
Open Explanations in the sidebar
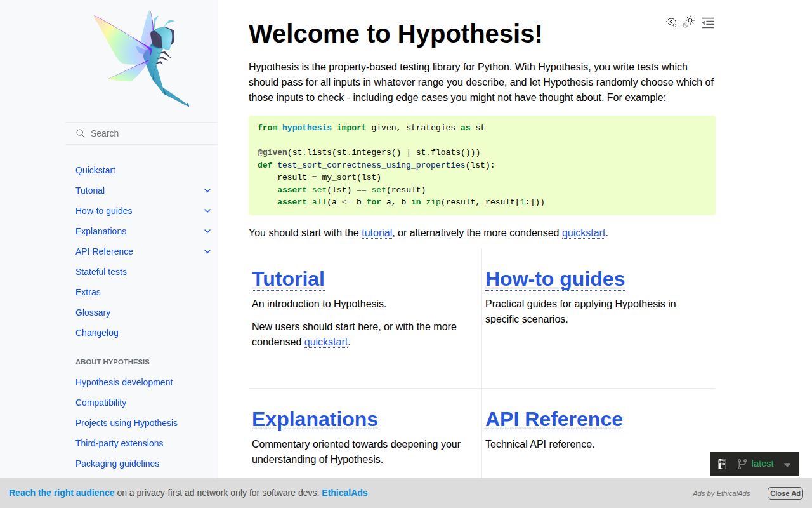(101, 231)
